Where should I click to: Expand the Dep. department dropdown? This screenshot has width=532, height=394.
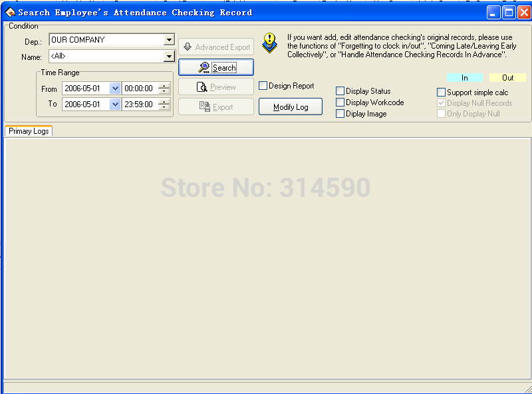(x=169, y=40)
